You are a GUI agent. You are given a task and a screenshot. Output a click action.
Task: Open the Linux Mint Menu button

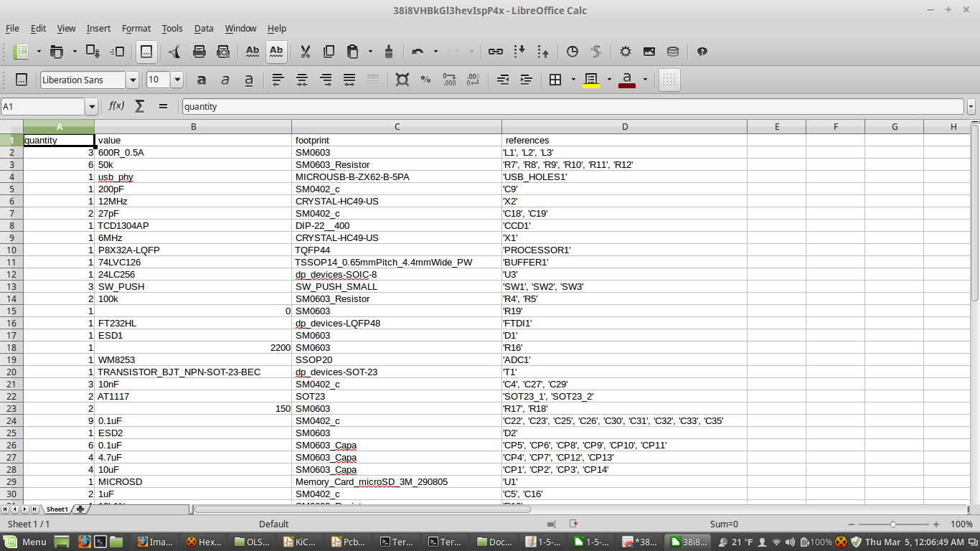pos(26,542)
